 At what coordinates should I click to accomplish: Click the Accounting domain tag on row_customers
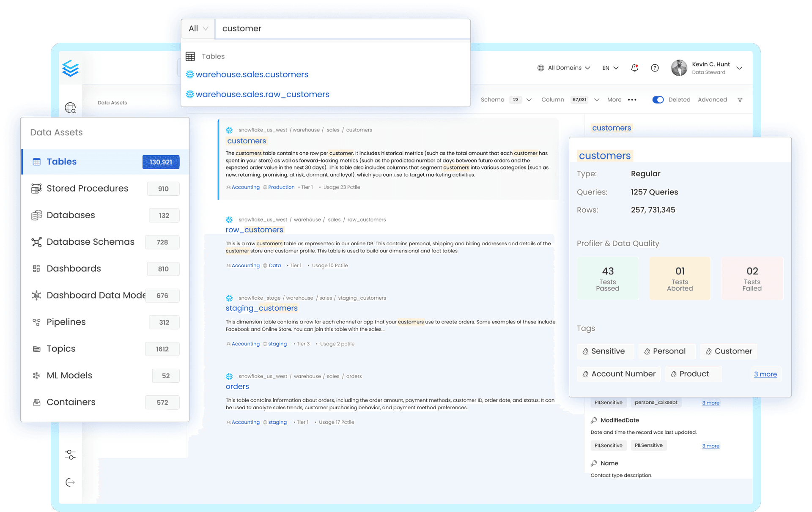(x=245, y=266)
